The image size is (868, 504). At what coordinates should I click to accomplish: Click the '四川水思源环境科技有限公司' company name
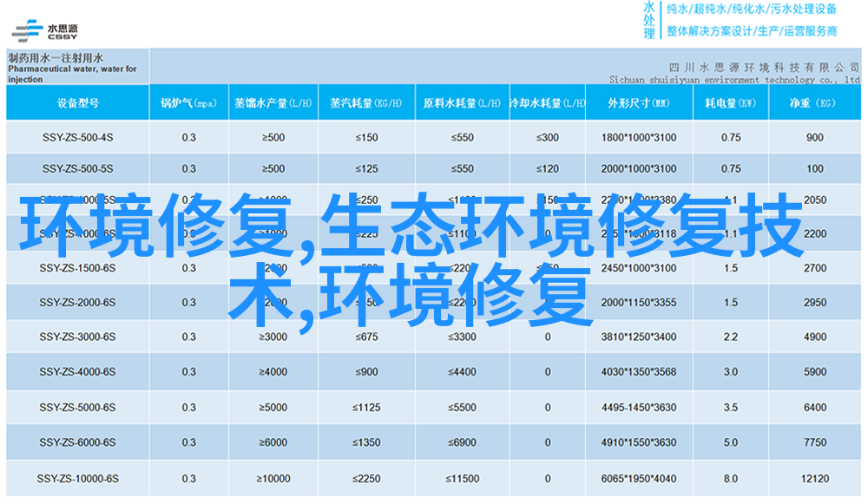click(x=763, y=68)
